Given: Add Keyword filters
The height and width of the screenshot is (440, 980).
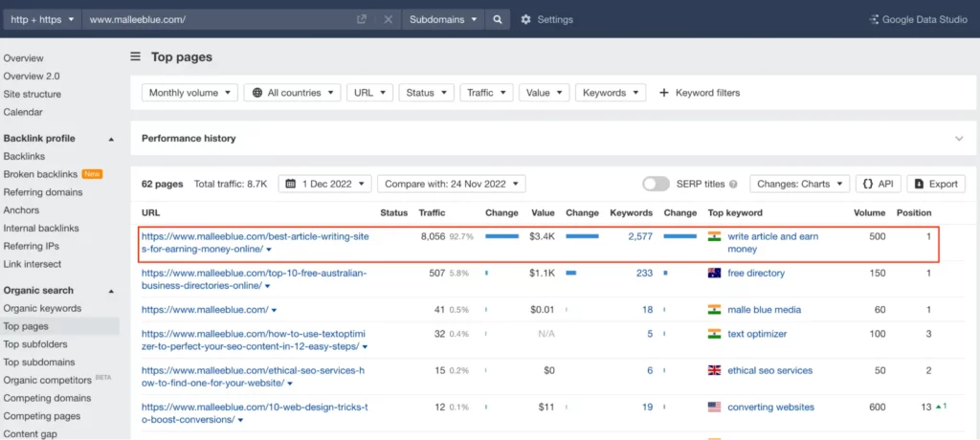Looking at the screenshot, I should [x=700, y=93].
